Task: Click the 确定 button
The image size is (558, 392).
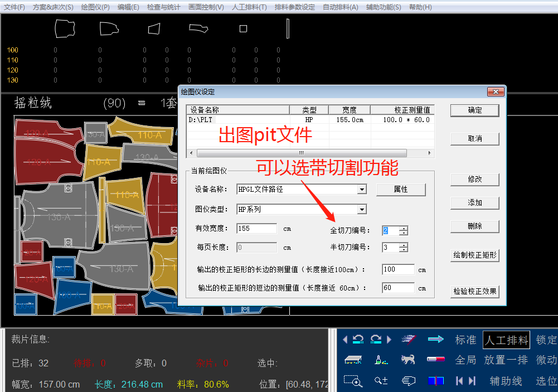Action: click(x=474, y=110)
